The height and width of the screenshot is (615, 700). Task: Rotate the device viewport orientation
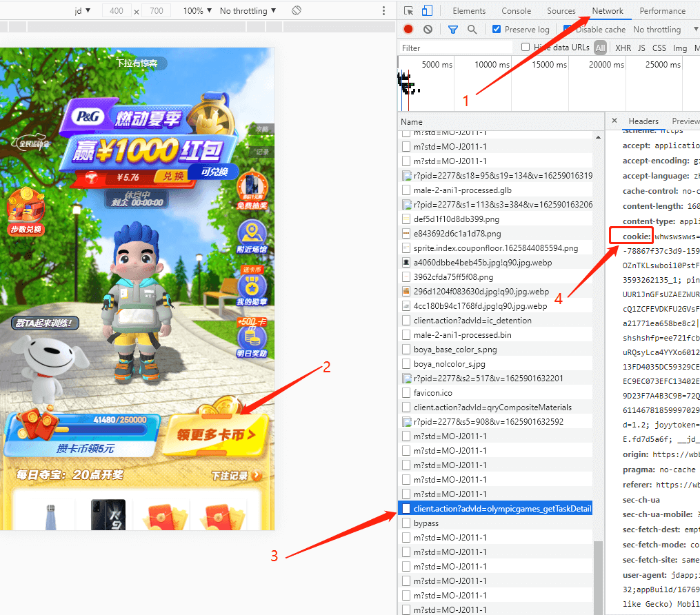[297, 11]
